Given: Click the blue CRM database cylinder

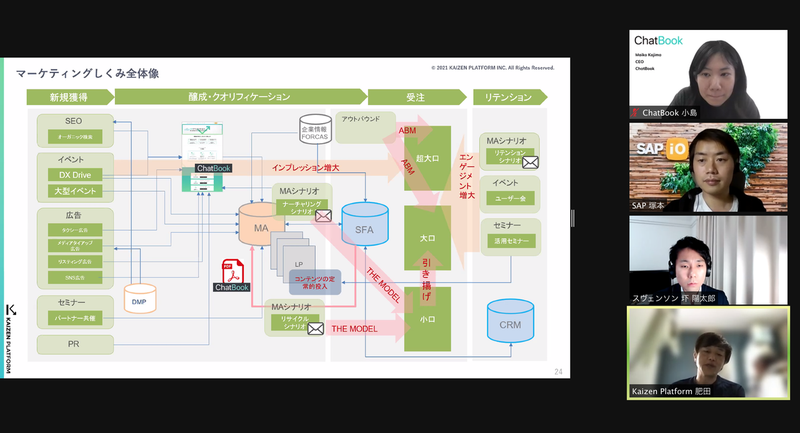Looking at the screenshot, I should 510,321.
